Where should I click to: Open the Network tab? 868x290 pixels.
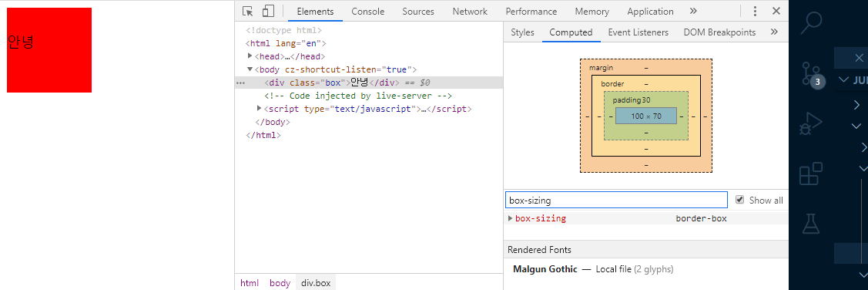coord(470,11)
